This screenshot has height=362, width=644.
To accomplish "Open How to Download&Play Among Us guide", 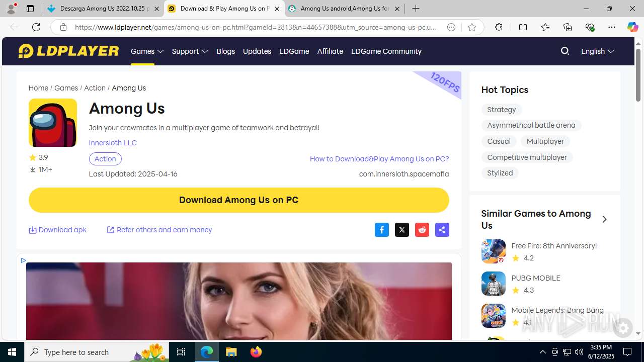I will pyautogui.click(x=379, y=159).
